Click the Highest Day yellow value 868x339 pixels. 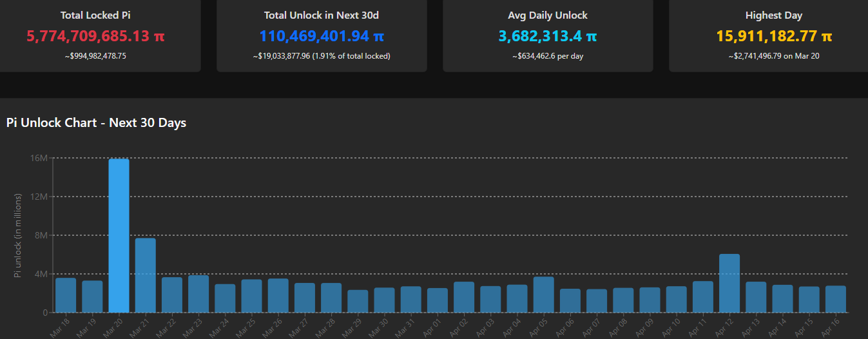(x=774, y=36)
